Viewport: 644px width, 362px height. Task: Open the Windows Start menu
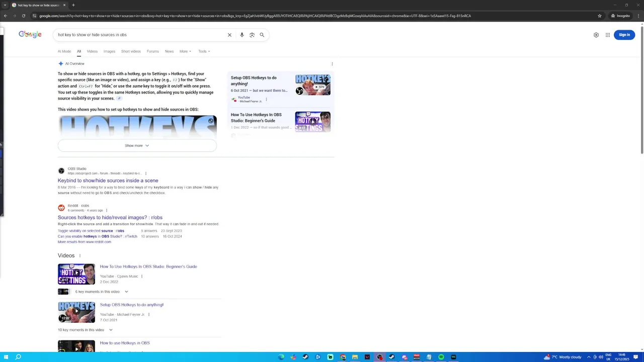[x=6, y=357]
